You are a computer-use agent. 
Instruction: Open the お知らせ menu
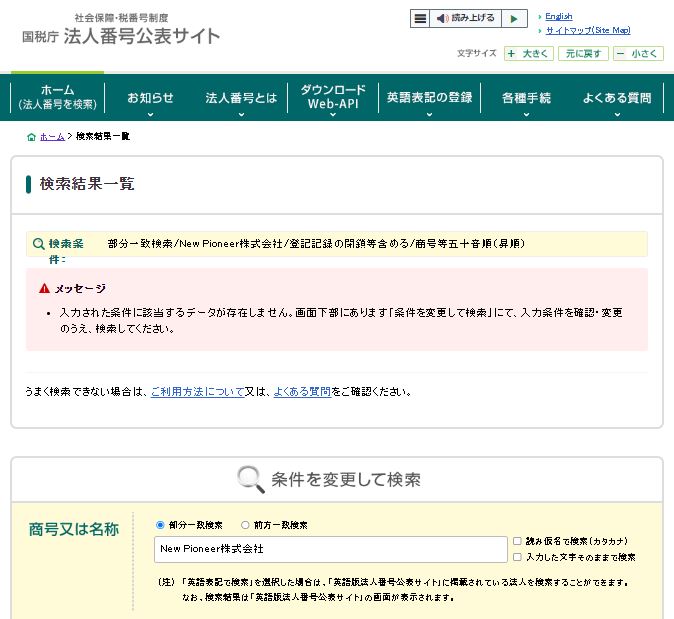(x=150, y=98)
